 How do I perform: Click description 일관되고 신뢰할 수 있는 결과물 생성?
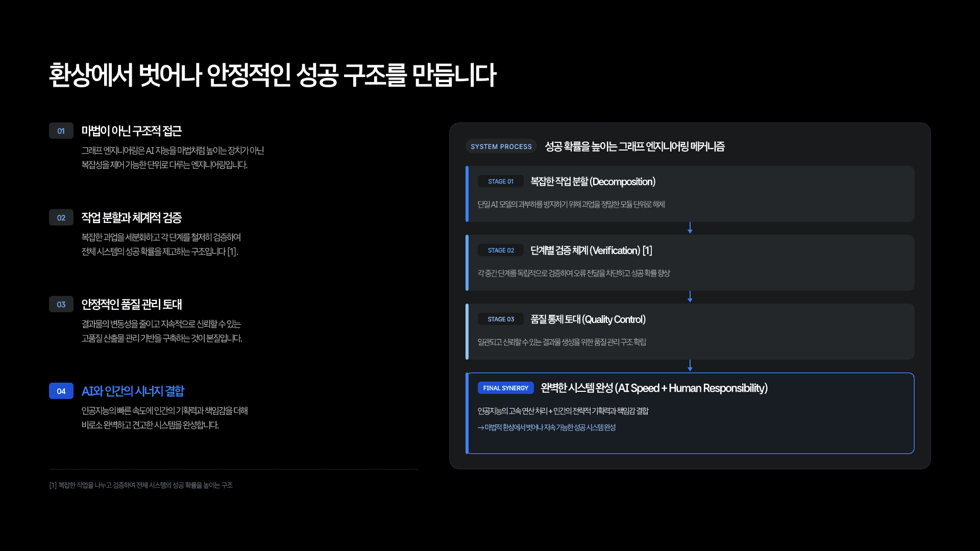[x=561, y=342]
